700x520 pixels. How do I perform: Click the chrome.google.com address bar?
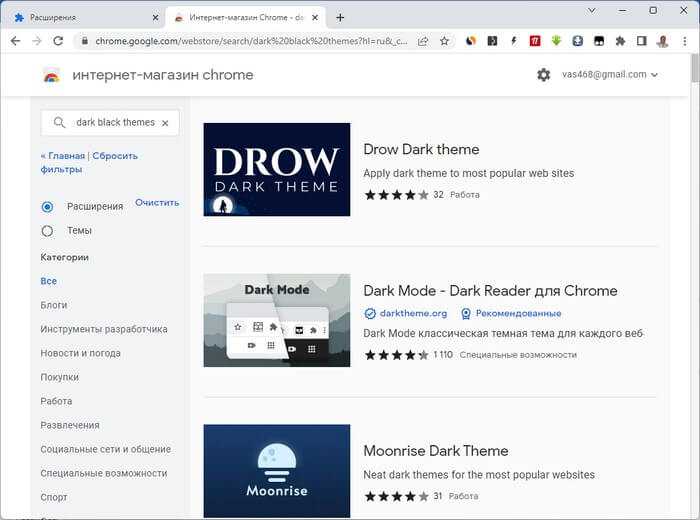(251, 41)
